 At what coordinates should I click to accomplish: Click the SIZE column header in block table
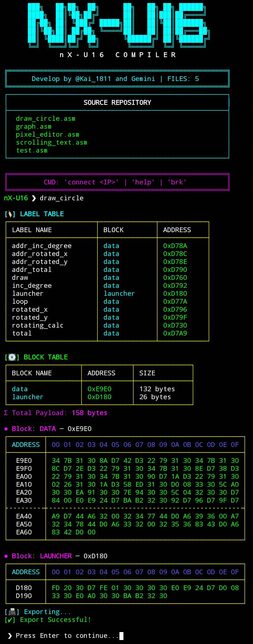(x=147, y=373)
